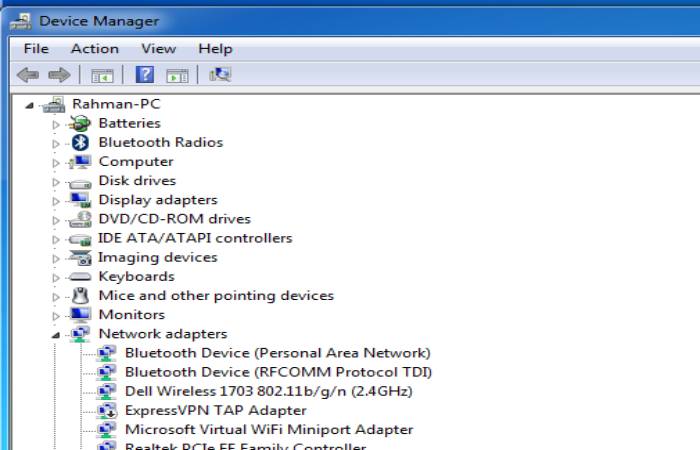Select the DVD/CD-ROM drives label

coord(175,219)
